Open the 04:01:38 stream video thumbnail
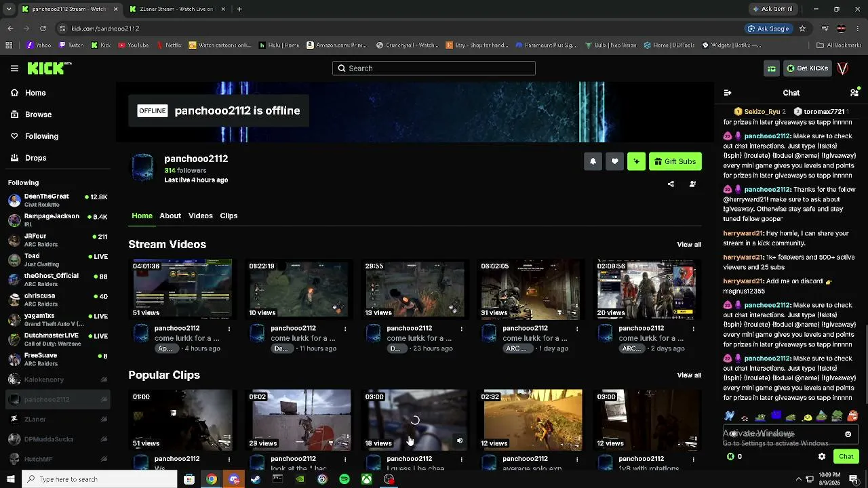The width and height of the screenshot is (868, 488). [182, 289]
